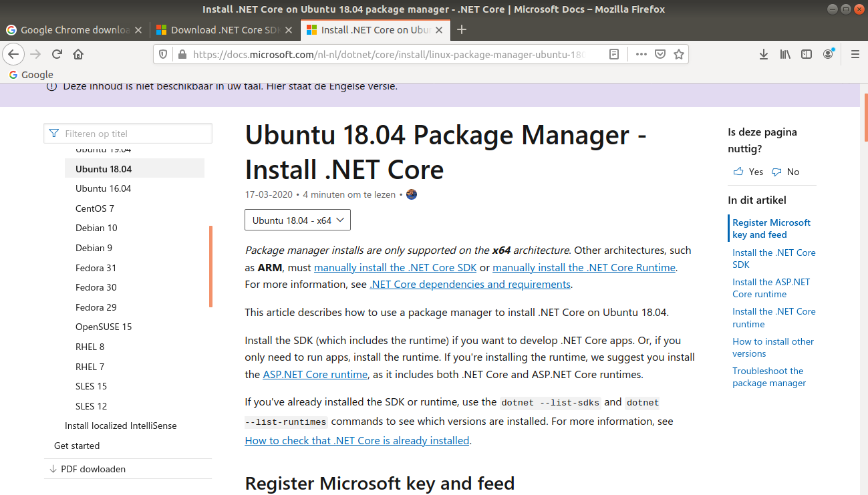
Task: Open Install localized IntelliSense entry
Action: (x=120, y=426)
